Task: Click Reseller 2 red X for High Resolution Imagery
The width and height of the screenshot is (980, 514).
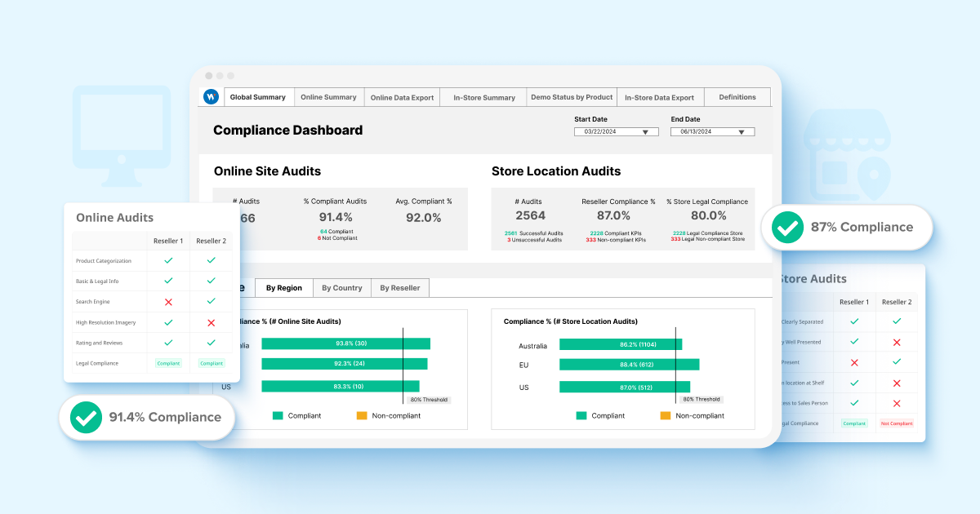Action: [211, 322]
